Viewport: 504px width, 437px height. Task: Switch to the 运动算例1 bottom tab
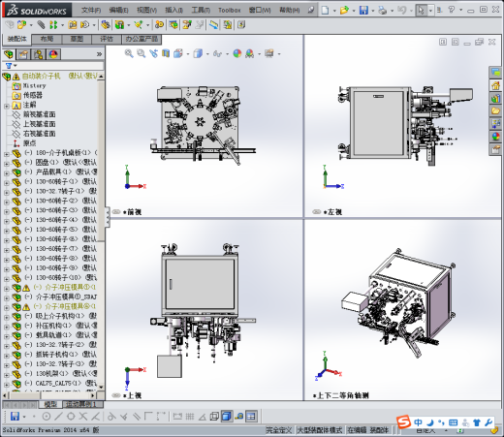[x=80, y=404]
